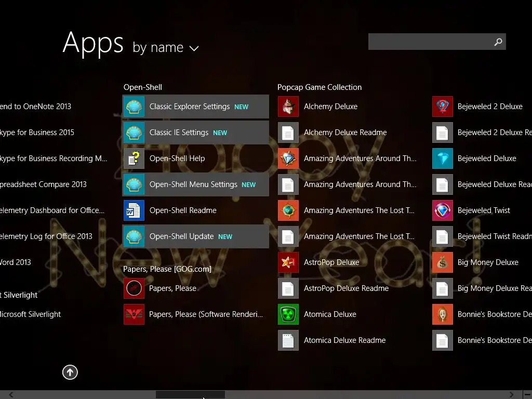Open the Open-Shell Readme Word document icon
The height and width of the screenshot is (399, 532).
(x=134, y=210)
